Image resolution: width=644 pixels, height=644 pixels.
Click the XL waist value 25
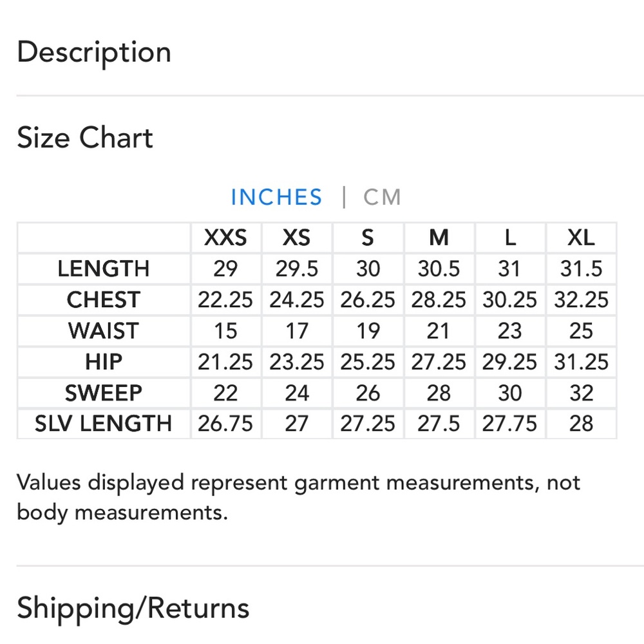[x=581, y=330]
